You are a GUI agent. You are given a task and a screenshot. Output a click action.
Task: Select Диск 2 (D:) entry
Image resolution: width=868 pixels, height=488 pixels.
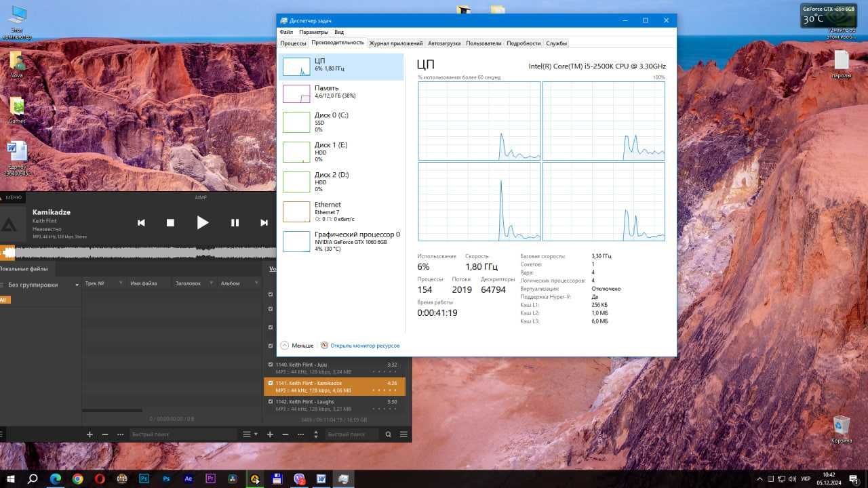coord(342,182)
